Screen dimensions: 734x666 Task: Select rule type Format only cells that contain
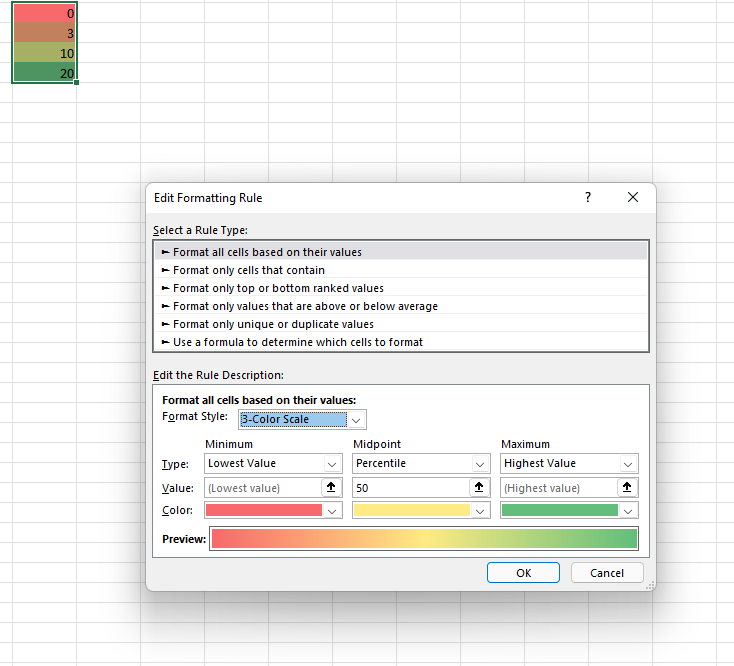click(401, 270)
